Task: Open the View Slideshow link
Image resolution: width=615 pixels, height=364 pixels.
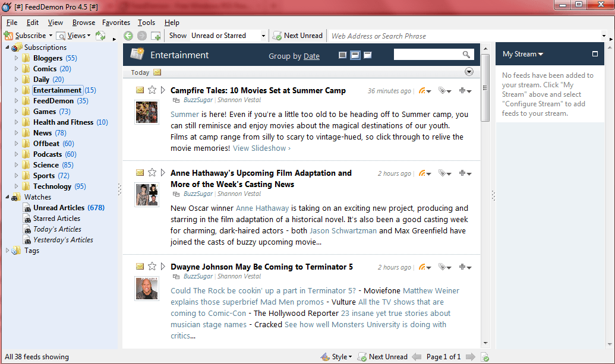Action: point(261,148)
